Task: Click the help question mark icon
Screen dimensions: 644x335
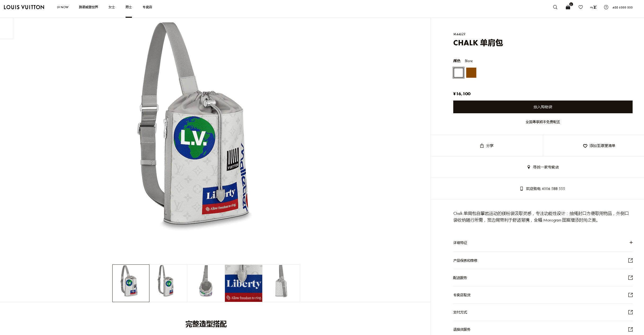Action: pyautogui.click(x=606, y=7)
